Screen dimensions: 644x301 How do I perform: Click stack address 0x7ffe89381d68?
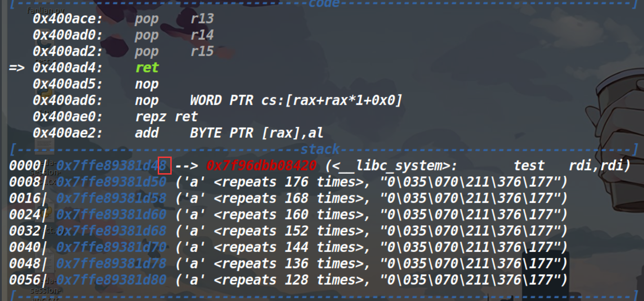tap(111, 231)
